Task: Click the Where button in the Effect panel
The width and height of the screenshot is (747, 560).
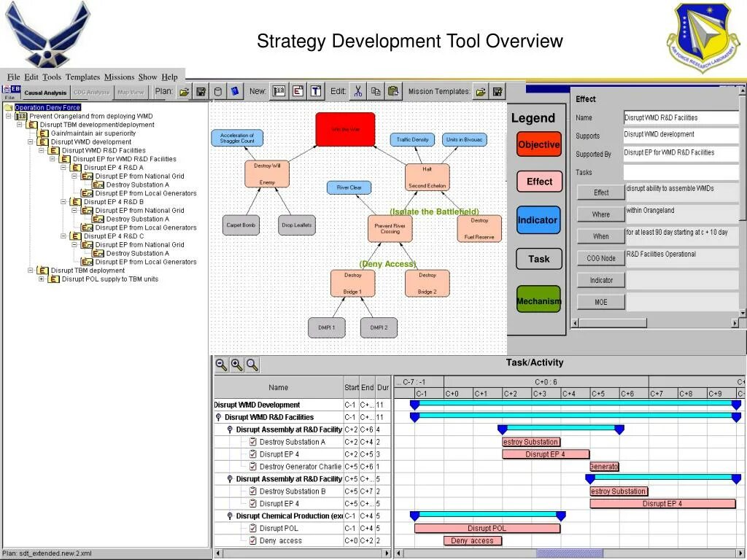Action: (601, 214)
